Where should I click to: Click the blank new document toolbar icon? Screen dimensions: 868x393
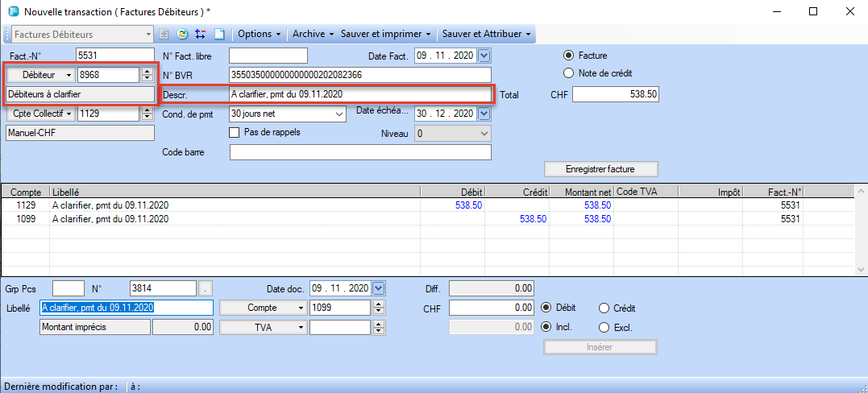tap(218, 35)
